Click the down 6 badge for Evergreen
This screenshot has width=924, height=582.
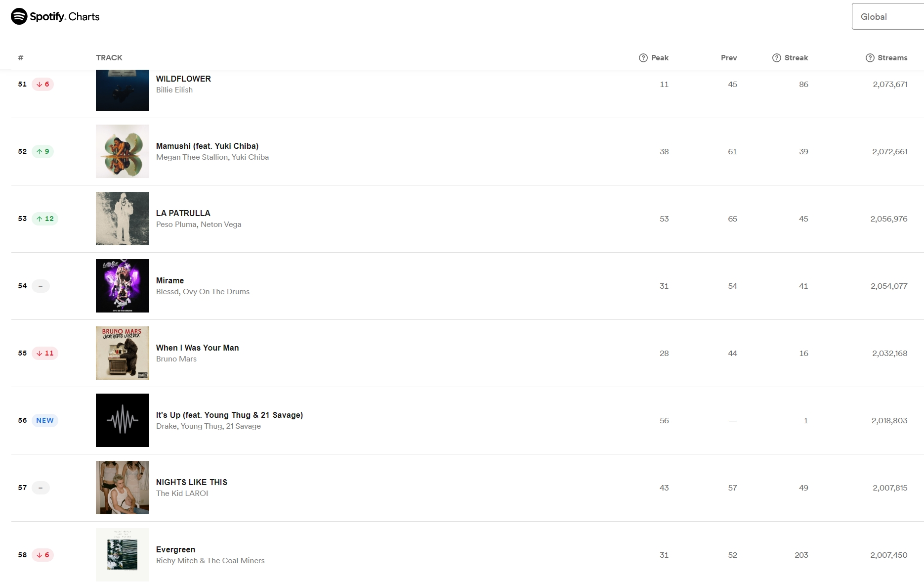(42, 555)
